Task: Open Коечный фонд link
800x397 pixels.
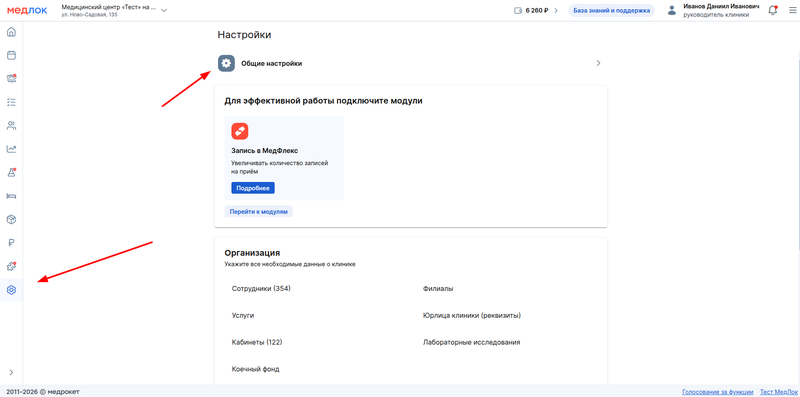Action: 256,369
